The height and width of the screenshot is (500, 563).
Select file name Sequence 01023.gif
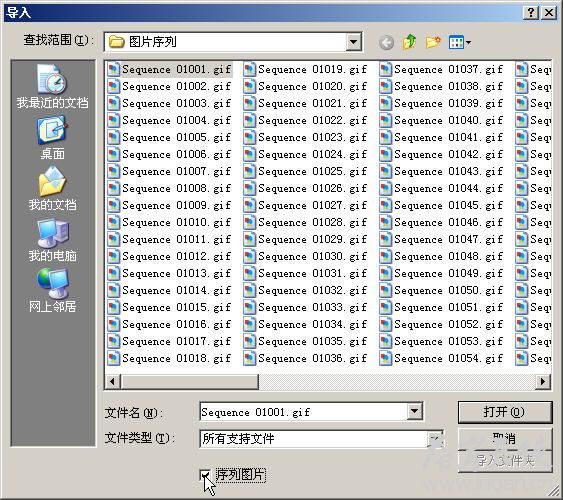pos(312,137)
